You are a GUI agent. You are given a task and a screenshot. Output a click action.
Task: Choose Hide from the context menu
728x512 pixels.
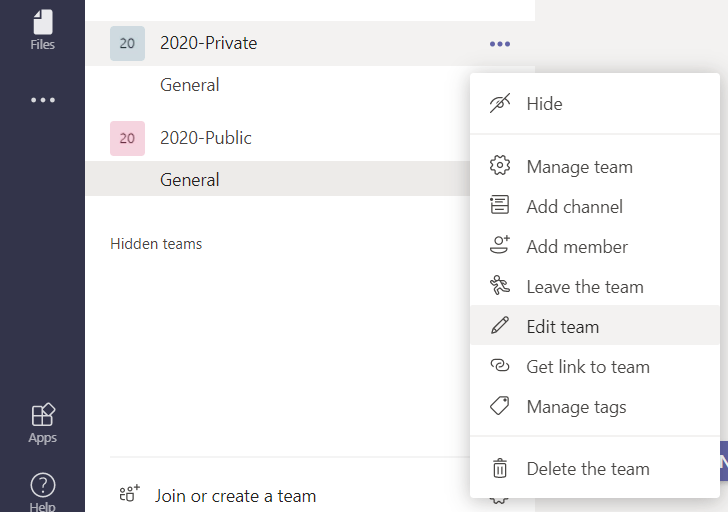544,104
